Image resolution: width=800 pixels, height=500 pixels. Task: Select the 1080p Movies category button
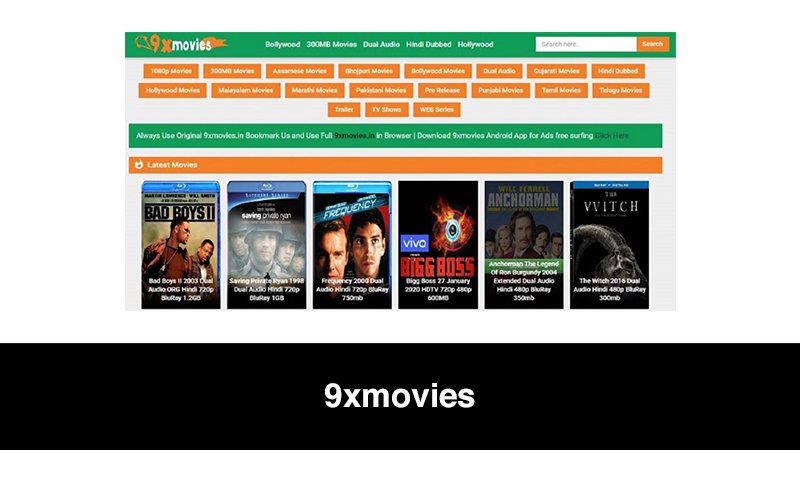point(171,71)
